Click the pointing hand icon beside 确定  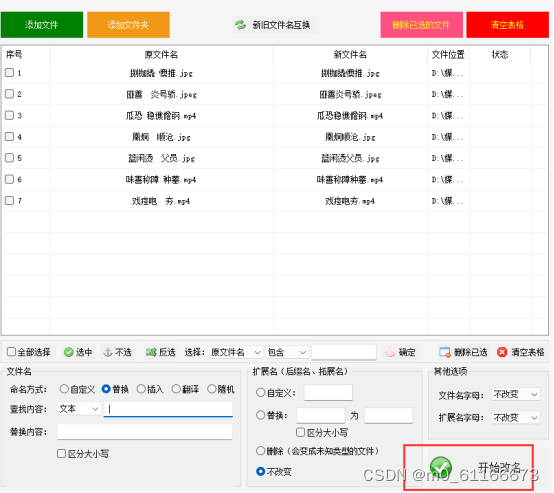click(389, 352)
